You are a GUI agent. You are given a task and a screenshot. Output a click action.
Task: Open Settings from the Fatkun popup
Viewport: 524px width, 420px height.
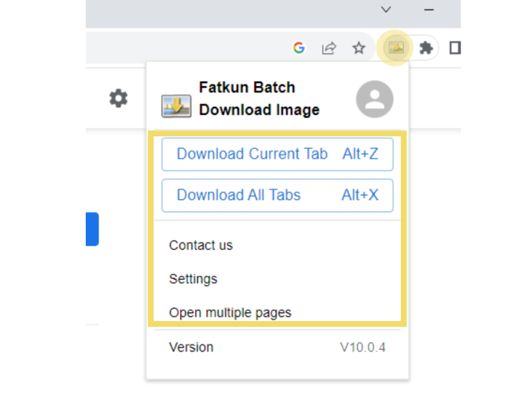(x=193, y=279)
